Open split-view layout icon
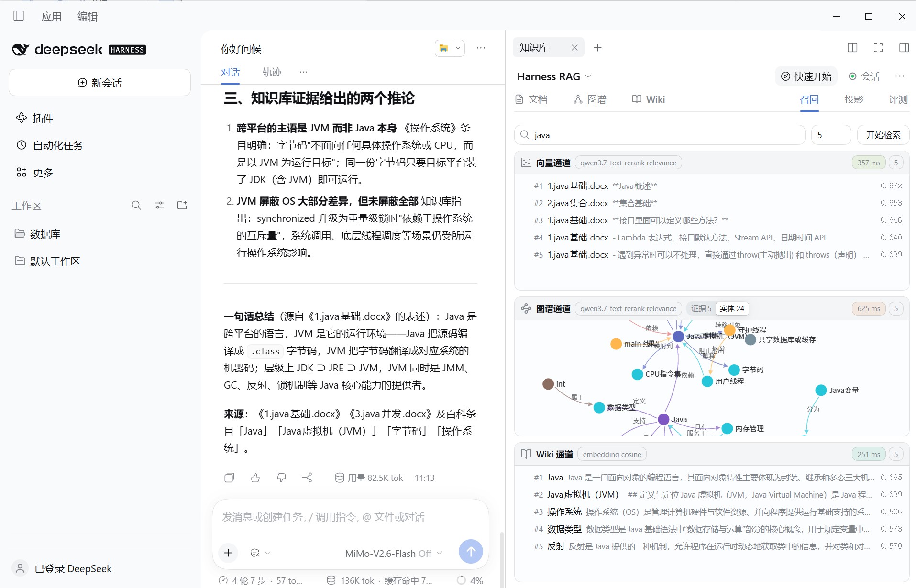This screenshot has height=588, width=916. [x=852, y=47]
